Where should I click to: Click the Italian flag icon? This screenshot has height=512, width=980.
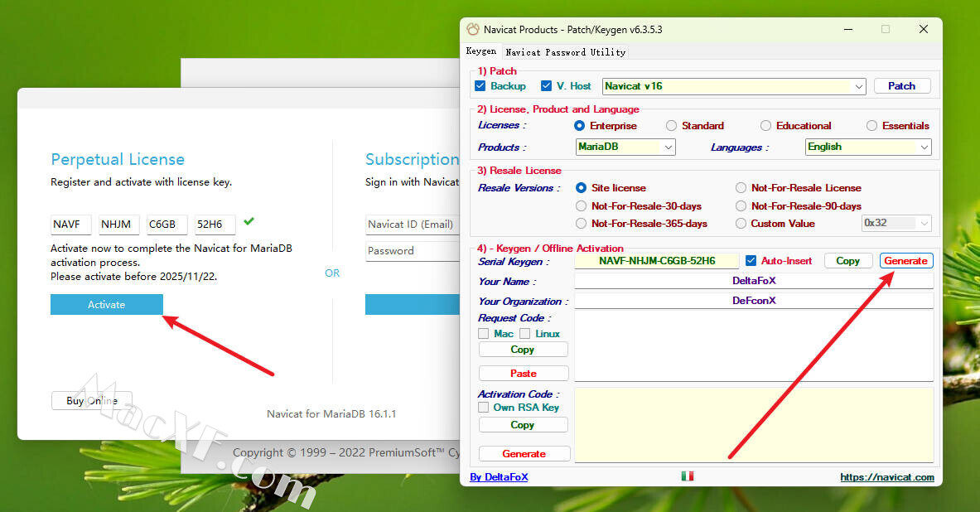pyautogui.click(x=687, y=476)
